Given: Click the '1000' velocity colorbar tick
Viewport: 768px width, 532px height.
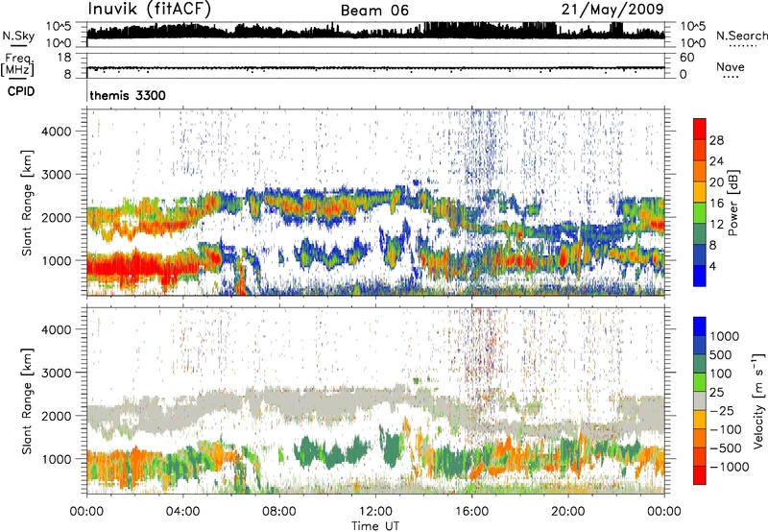Looking at the screenshot, I should coord(725,336).
